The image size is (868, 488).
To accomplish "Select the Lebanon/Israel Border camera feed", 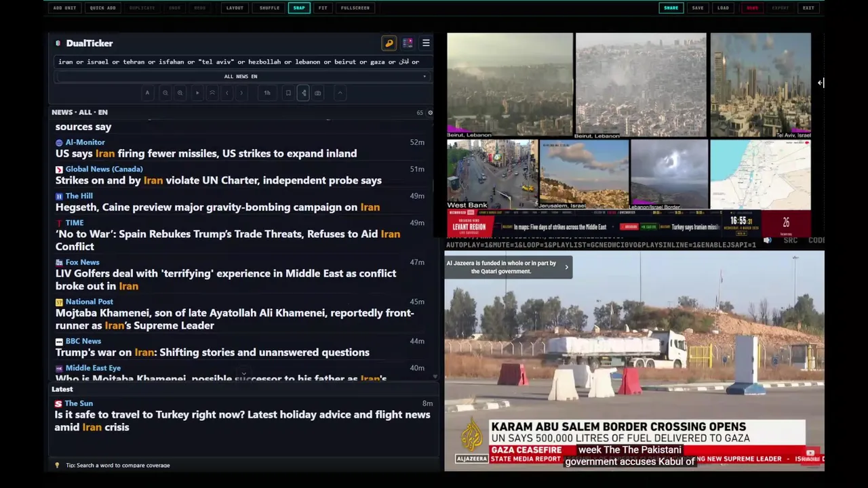I will pos(669,174).
